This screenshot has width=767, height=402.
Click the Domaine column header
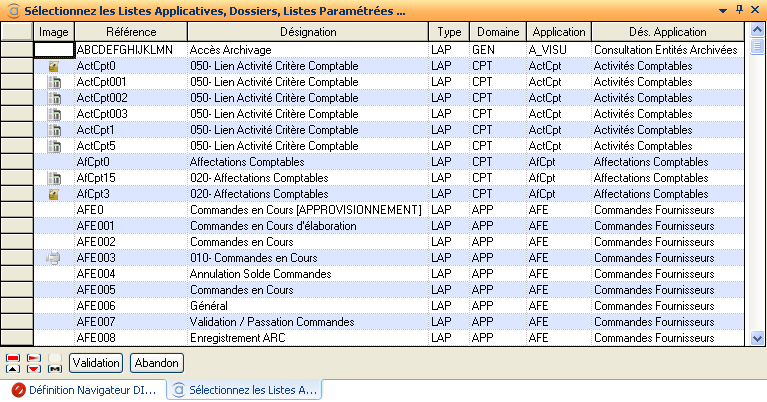[x=497, y=33]
